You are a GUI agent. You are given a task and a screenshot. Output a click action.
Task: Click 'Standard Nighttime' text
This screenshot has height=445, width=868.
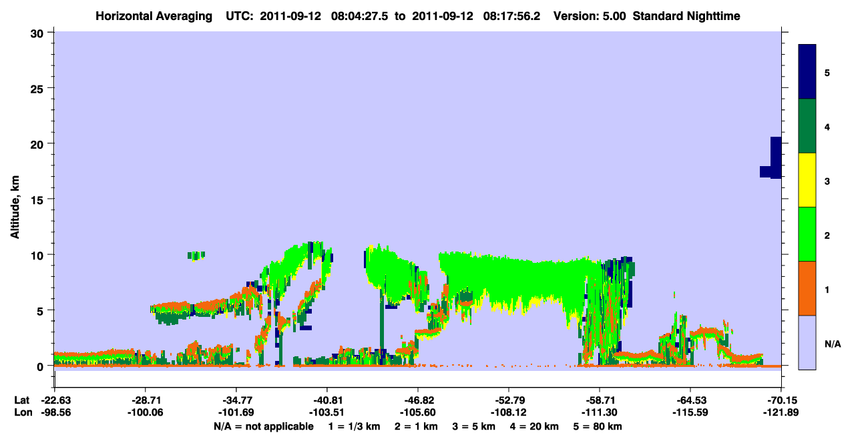[686, 15]
